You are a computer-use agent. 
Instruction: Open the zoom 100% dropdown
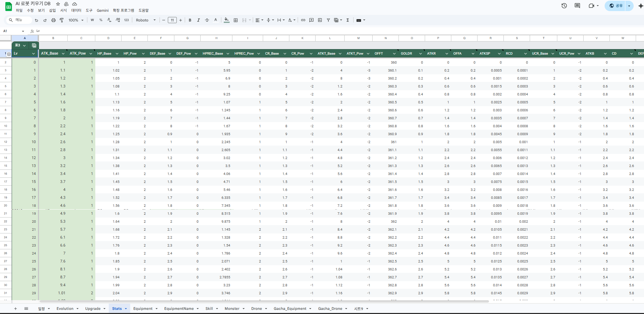[x=76, y=20]
